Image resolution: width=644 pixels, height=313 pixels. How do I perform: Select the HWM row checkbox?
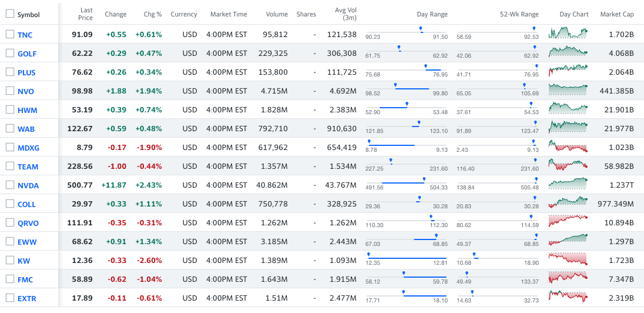coord(10,110)
